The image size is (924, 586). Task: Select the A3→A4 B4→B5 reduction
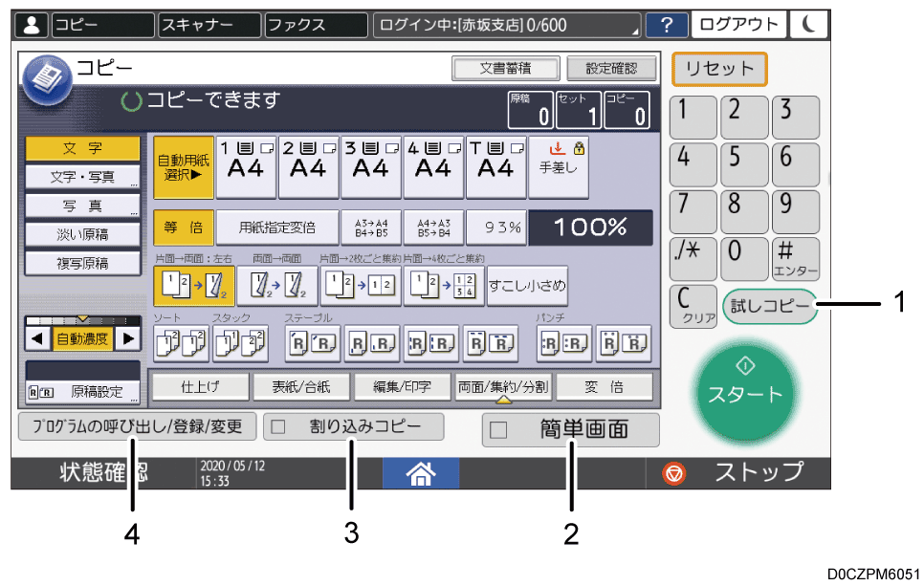[x=371, y=228]
